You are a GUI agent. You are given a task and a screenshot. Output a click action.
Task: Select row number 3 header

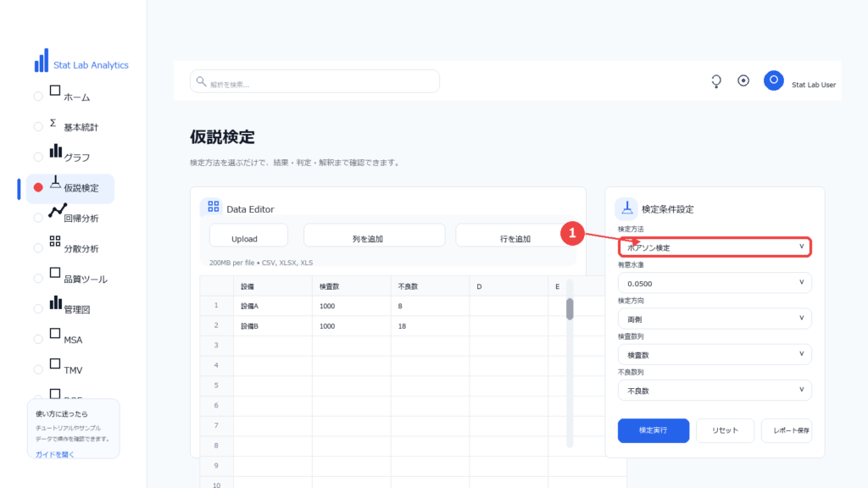pos(216,346)
